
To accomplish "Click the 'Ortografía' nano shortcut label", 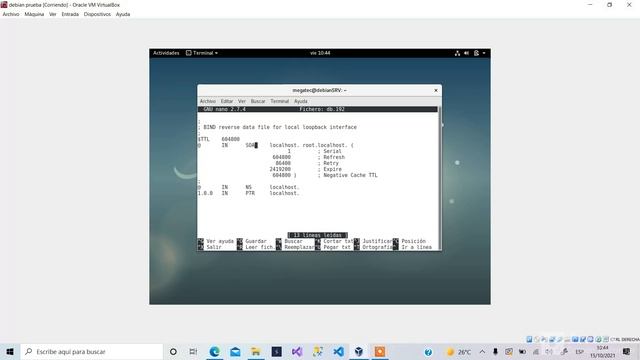I will tap(378, 247).
